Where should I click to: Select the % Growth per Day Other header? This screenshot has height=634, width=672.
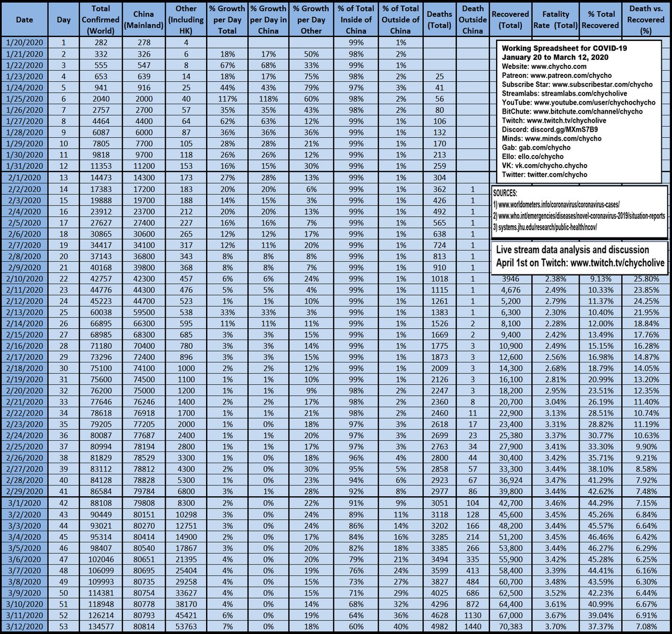[311, 20]
